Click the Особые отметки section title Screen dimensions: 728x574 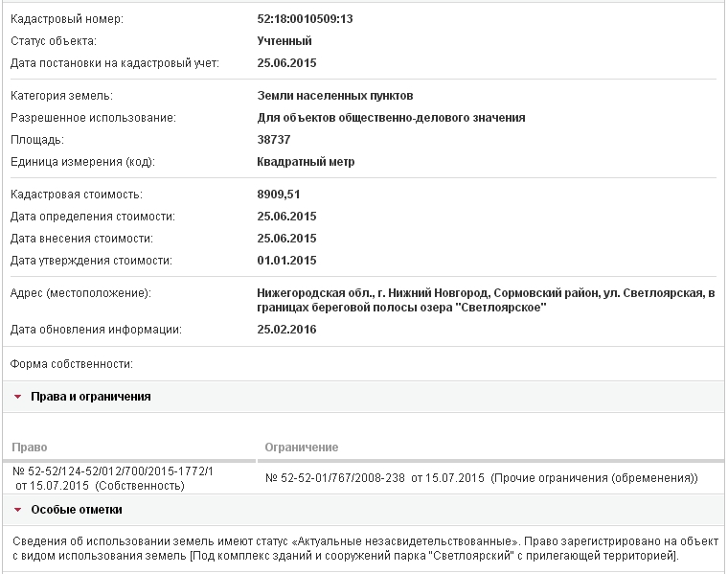(x=77, y=510)
